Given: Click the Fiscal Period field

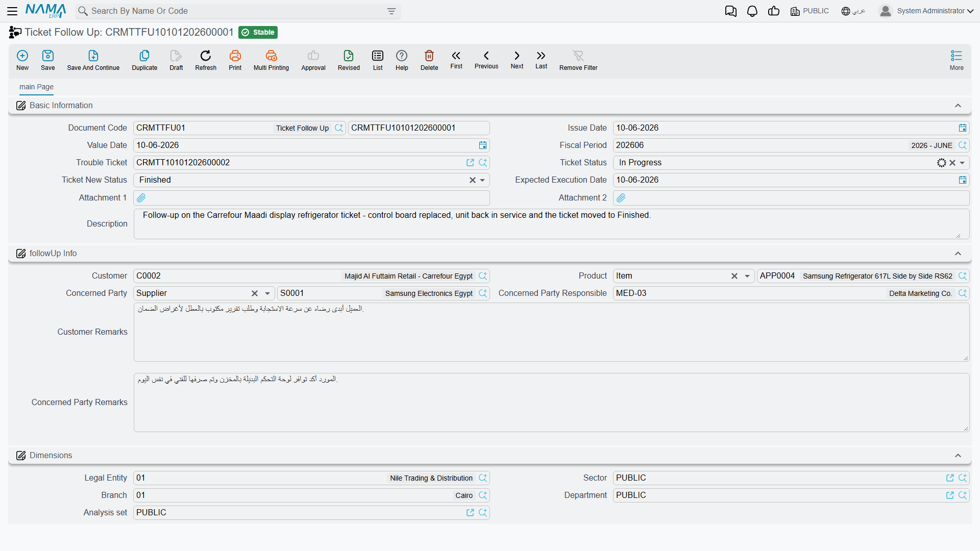Looking at the screenshot, I should [x=791, y=145].
